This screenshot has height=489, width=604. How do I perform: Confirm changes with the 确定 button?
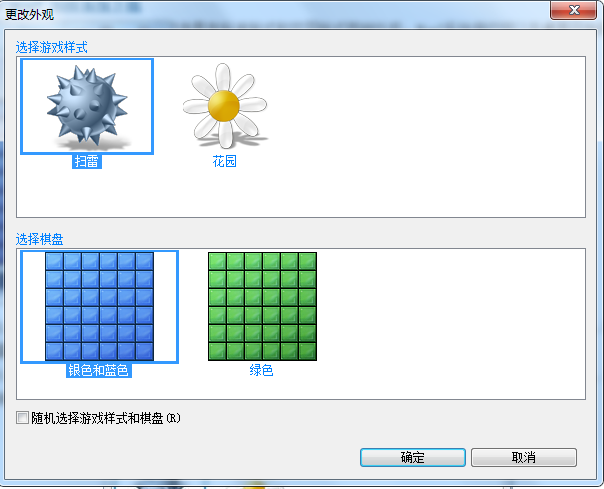tap(413, 457)
